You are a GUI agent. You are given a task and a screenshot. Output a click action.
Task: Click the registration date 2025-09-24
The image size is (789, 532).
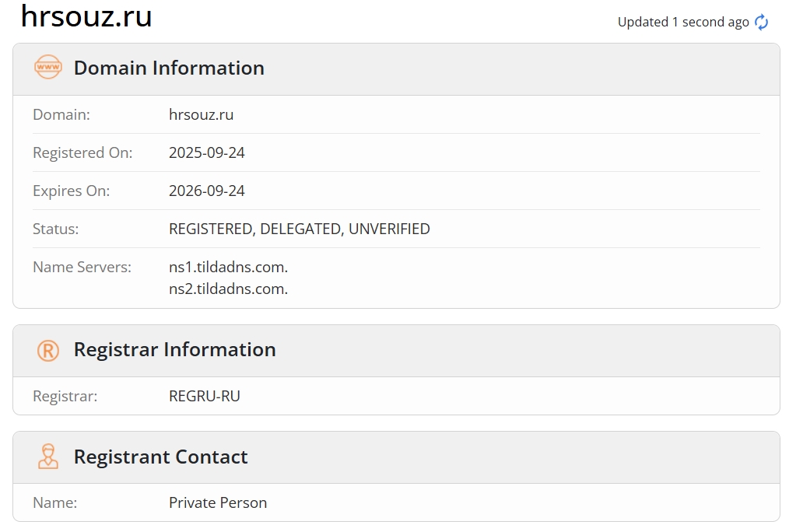pos(207,152)
